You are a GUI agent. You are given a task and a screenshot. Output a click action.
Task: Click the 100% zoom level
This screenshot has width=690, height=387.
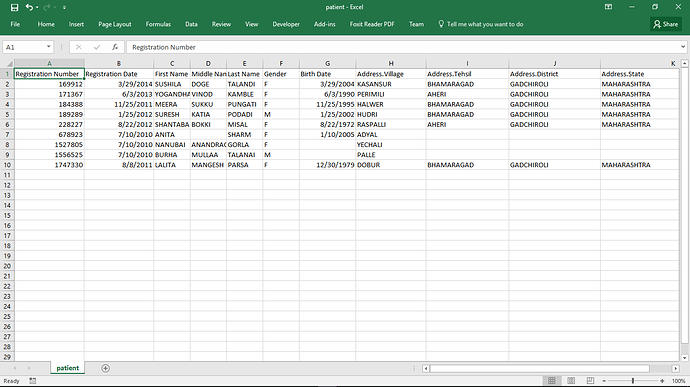tap(679, 381)
